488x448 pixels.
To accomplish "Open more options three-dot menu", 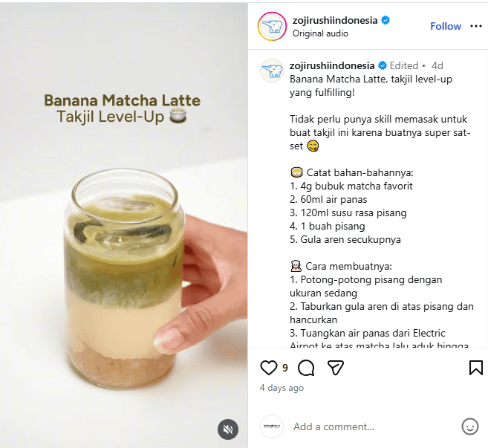I will click(x=476, y=26).
